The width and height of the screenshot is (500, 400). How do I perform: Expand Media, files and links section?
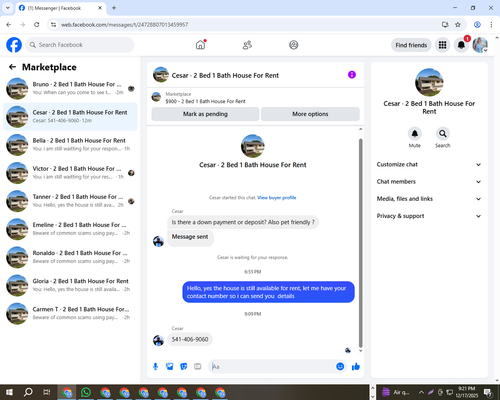pyautogui.click(x=429, y=199)
